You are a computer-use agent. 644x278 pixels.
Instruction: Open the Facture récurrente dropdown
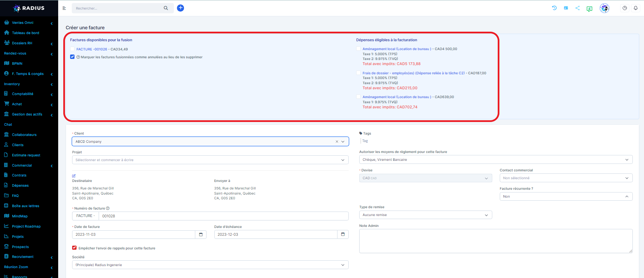566,196
